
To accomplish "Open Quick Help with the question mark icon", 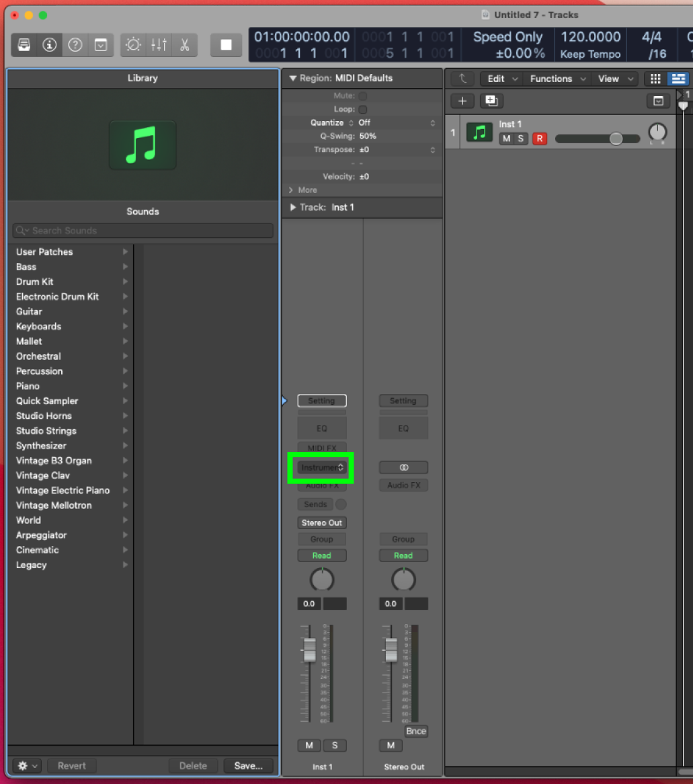I will point(75,45).
